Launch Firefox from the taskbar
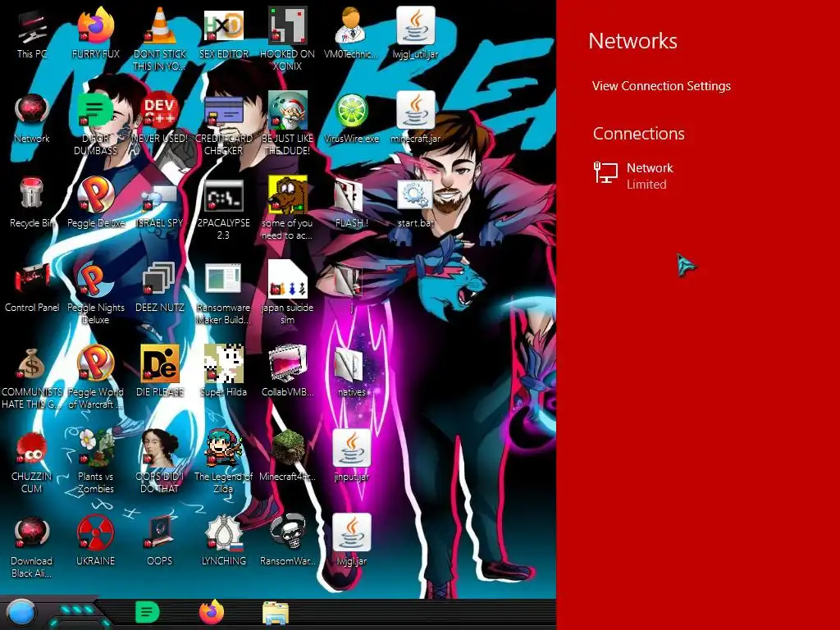This screenshot has height=630, width=840. [212, 612]
